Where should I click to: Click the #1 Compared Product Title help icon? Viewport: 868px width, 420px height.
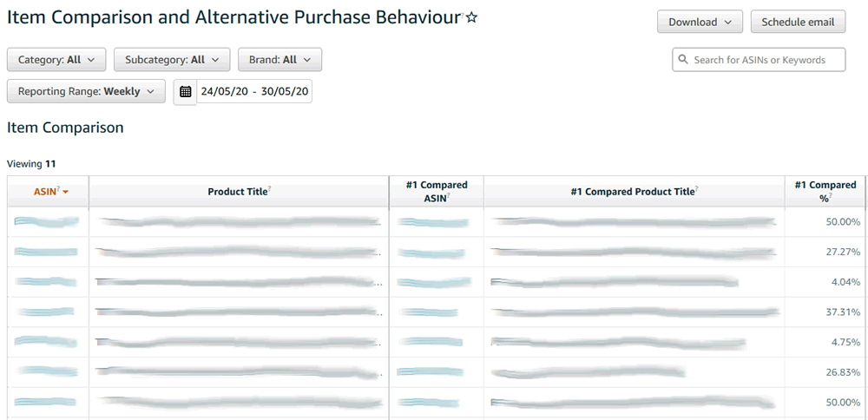tap(698, 189)
